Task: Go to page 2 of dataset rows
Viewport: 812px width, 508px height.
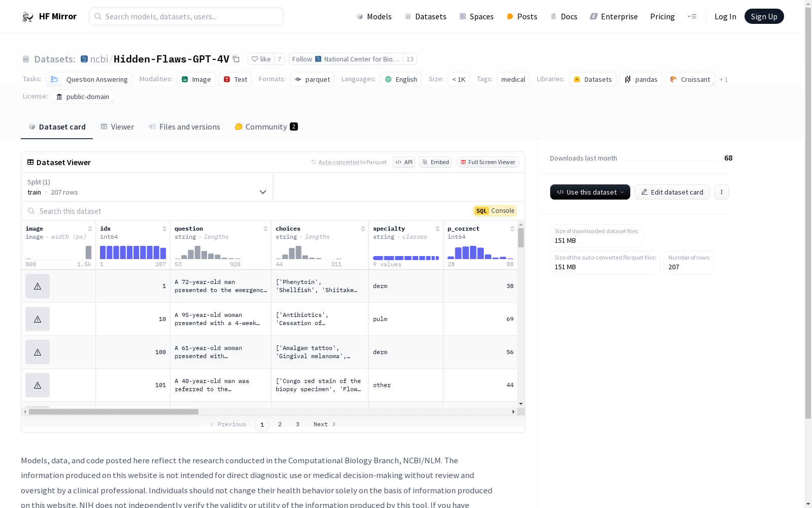Action: (x=280, y=424)
